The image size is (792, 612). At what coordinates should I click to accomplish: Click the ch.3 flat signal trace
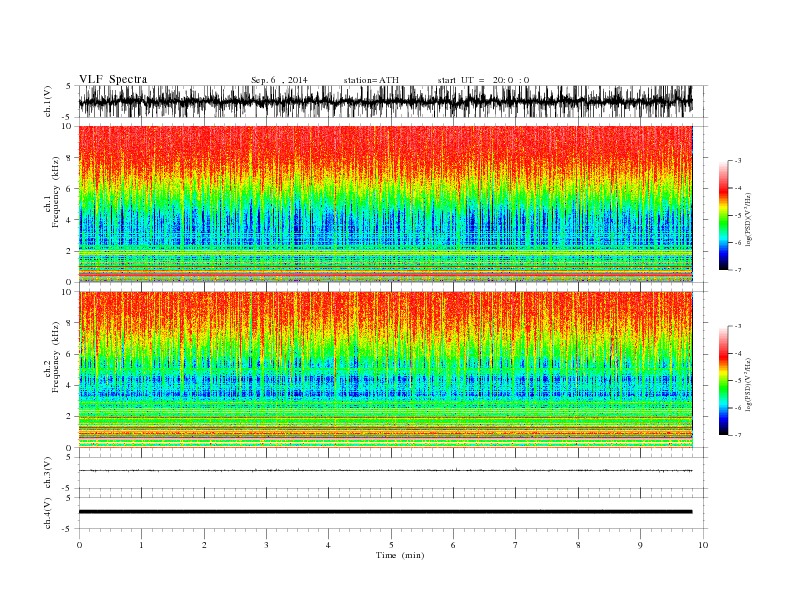(385, 470)
